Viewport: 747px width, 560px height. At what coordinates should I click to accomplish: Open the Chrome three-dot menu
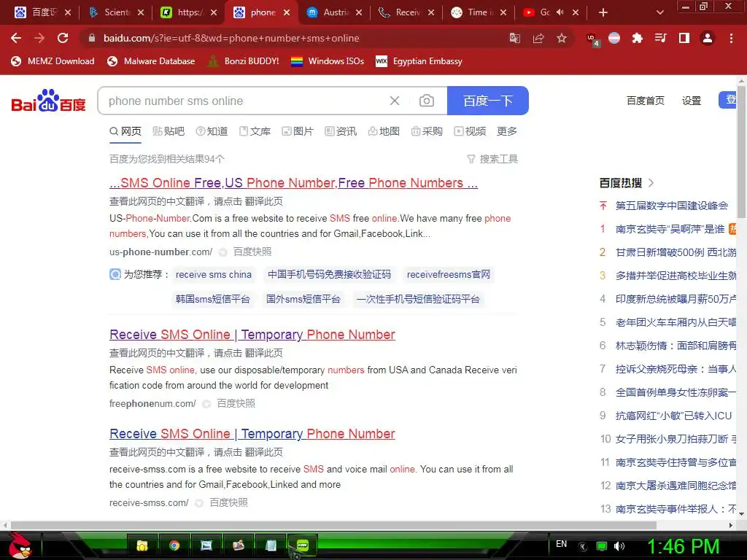tap(731, 38)
